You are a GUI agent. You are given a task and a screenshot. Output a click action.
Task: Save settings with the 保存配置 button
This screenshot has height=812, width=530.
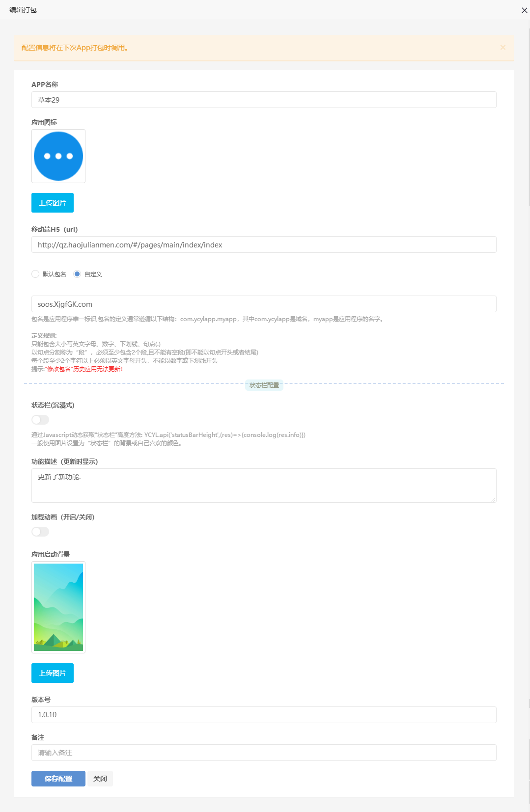pyautogui.click(x=58, y=779)
